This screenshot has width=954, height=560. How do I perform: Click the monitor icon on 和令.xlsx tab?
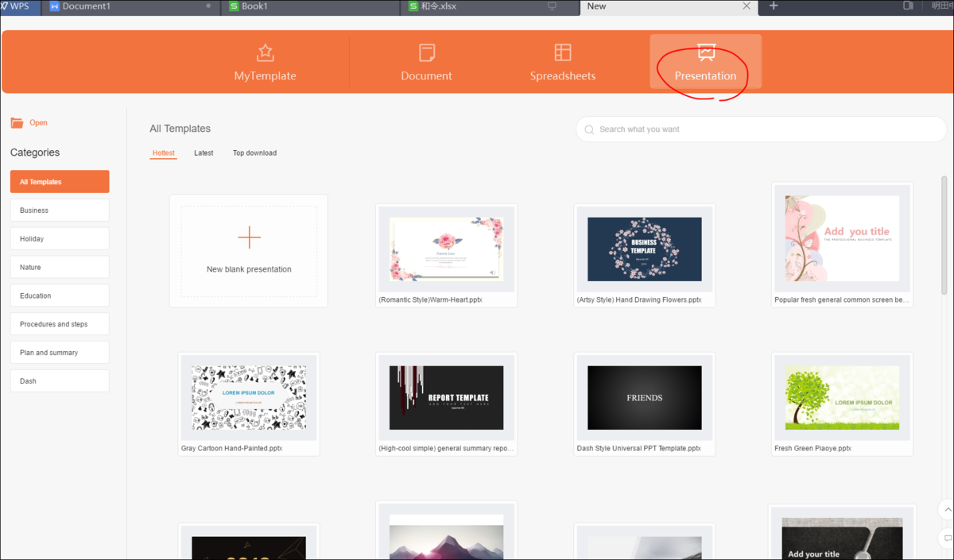pyautogui.click(x=552, y=6)
